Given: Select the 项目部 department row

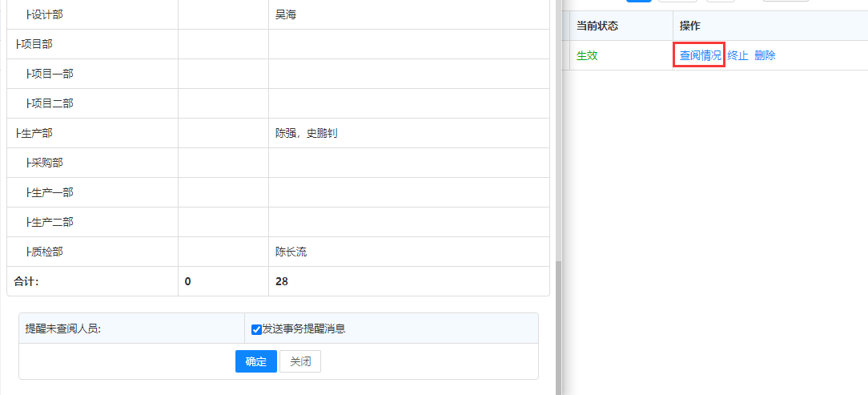Looking at the screenshot, I should pos(36,44).
